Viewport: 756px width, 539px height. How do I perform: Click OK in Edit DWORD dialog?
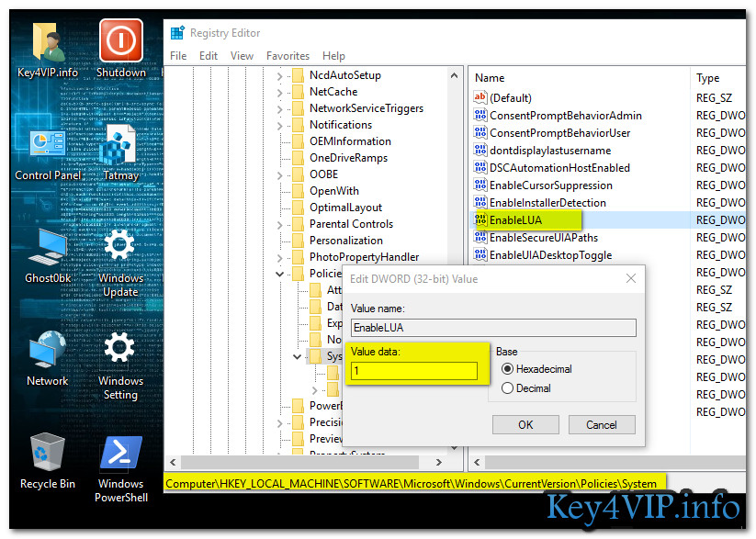[x=525, y=425]
